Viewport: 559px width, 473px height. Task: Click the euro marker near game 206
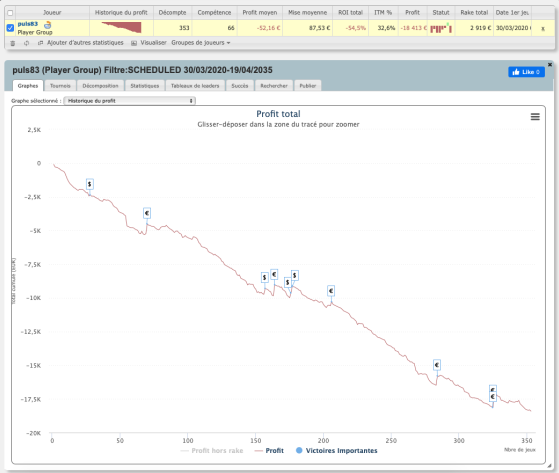(x=331, y=291)
